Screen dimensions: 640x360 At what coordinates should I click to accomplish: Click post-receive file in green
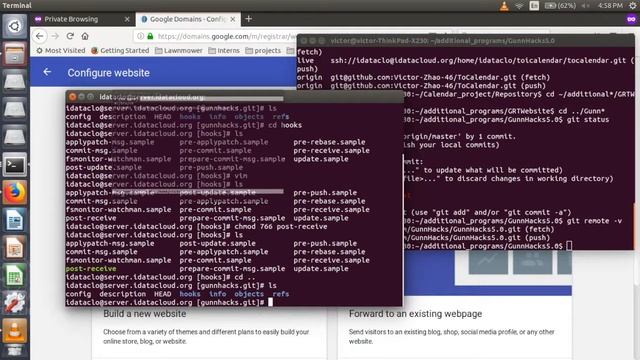[x=91, y=269]
